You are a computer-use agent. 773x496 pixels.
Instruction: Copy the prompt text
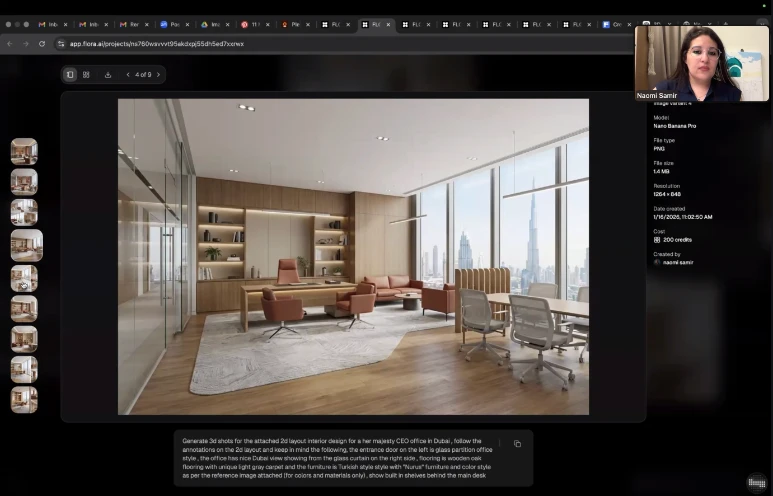tap(517, 444)
